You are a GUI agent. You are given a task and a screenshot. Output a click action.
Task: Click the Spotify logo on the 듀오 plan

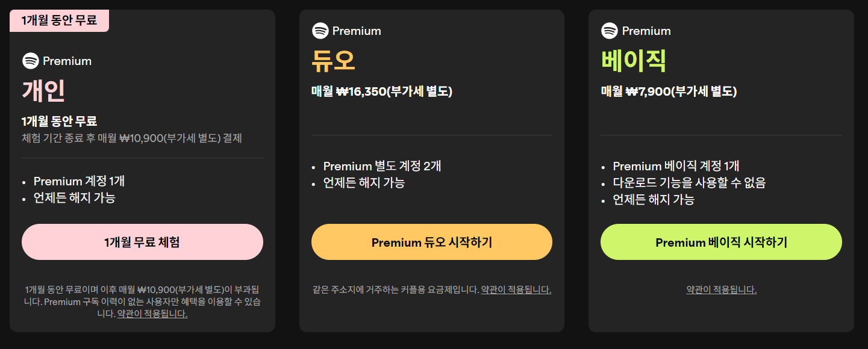click(320, 31)
